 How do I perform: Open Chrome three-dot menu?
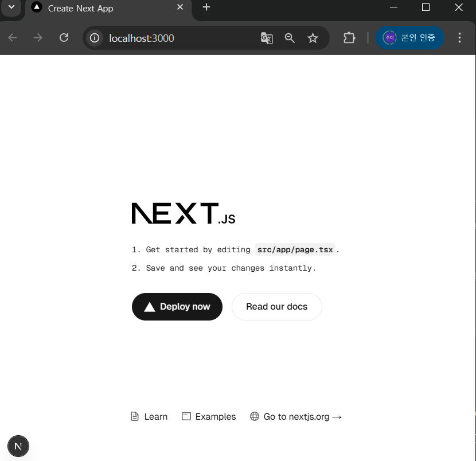pos(459,38)
